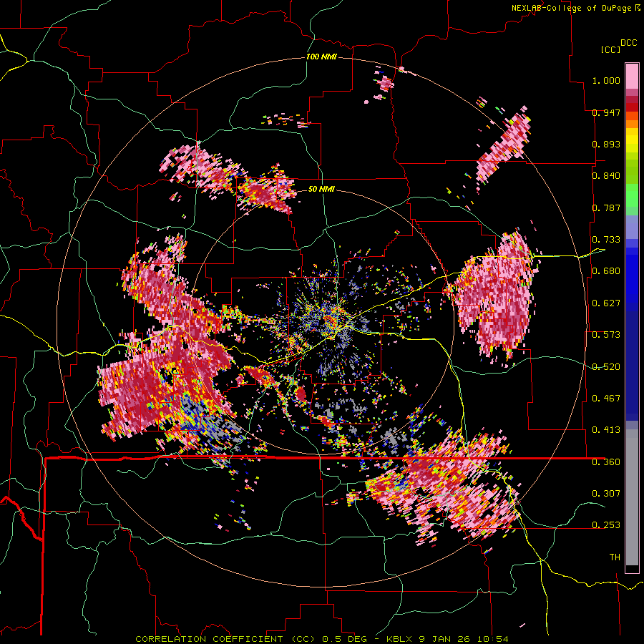Click the 0.787 scale value
The width and height of the screenshot is (644, 644).
(606, 208)
